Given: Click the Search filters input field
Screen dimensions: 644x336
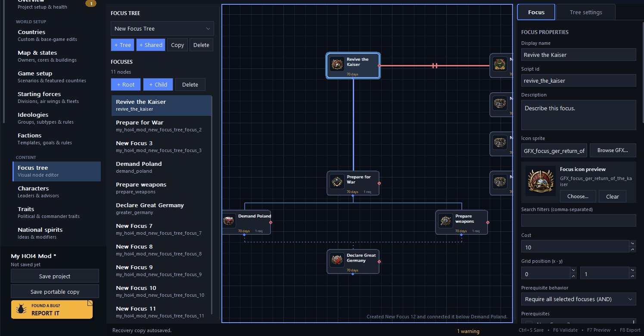Looking at the screenshot, I should point(579,220).
